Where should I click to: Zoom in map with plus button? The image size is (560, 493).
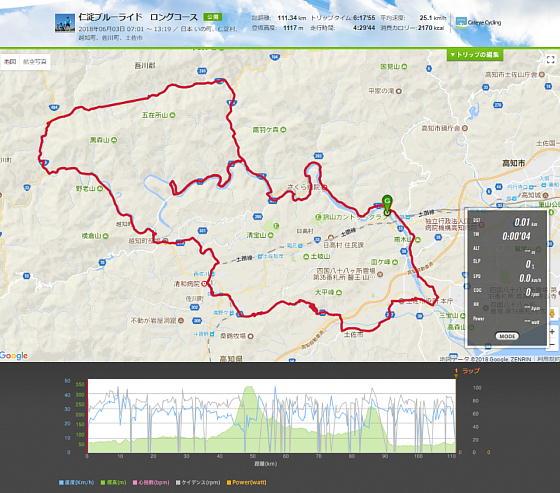(x=552, y=332)
